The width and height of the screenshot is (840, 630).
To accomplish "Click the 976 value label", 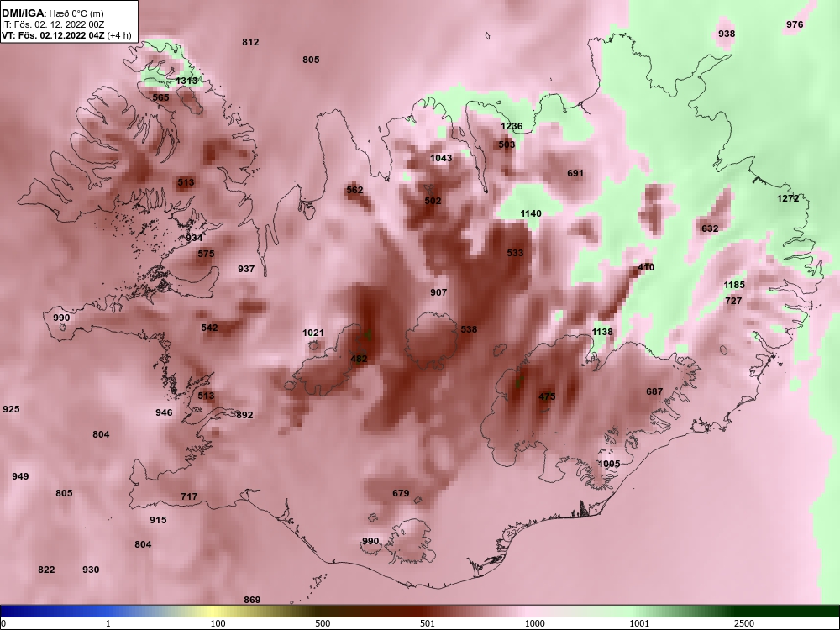I will 795,24.
